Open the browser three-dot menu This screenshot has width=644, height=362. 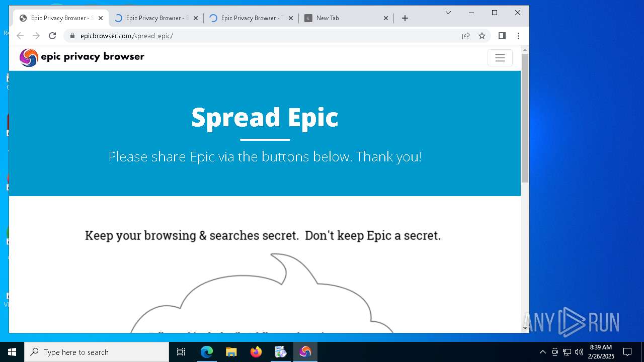click(518, 36)
